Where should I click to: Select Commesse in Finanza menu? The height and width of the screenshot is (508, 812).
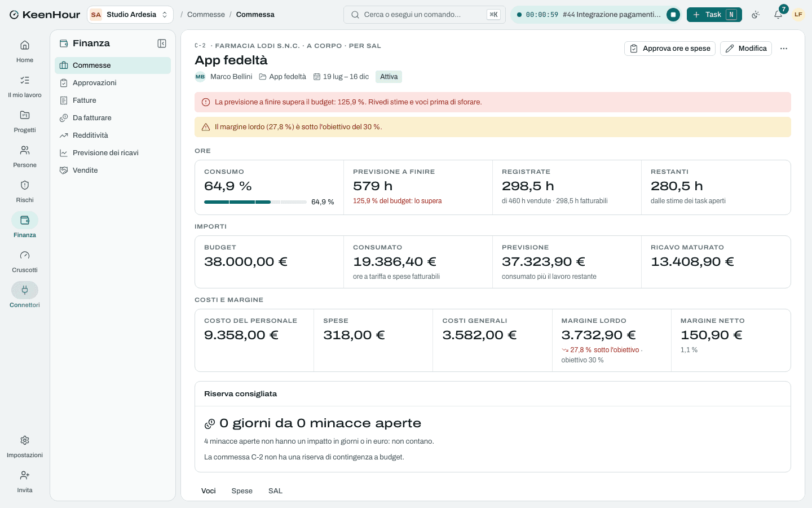click(113, 65)
